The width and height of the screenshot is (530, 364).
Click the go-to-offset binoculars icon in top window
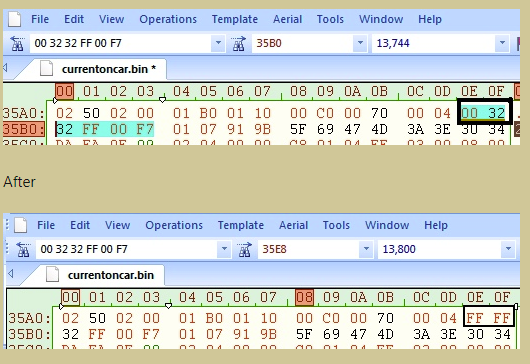click(239, 43)
